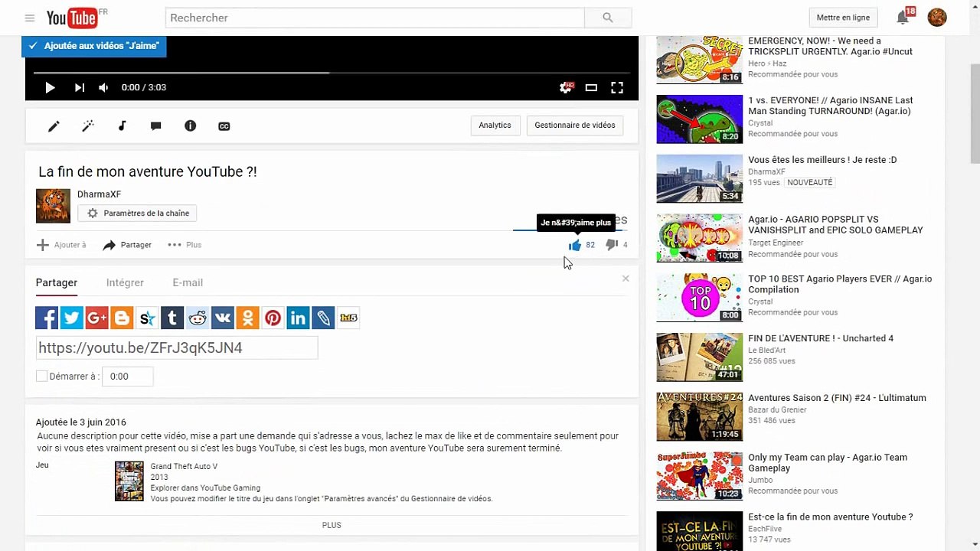Image resolution: width=980 pixels, height=551 pixels.
Task: Share the video on LinkedIn
Action: (x=298, y=318)
